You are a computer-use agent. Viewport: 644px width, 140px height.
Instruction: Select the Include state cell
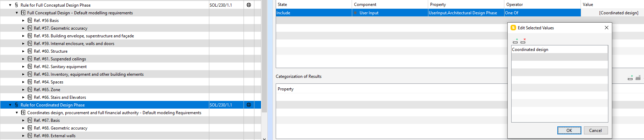(314, 13)
